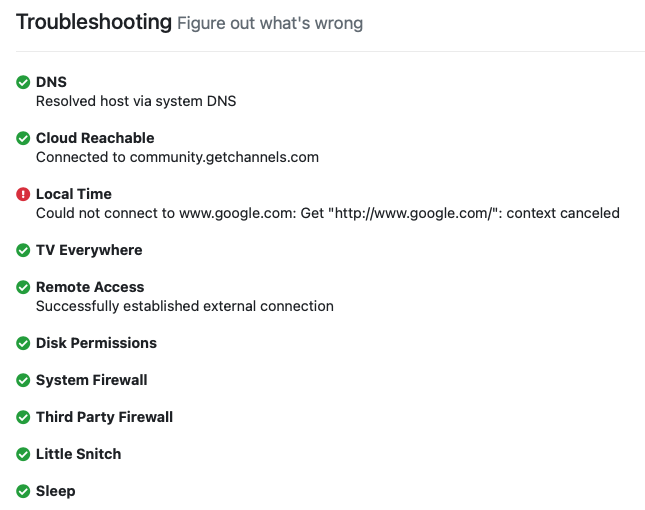Click the green check beside Remote Access
The height and width of the screenshot is (510, 645).
click(23, 287)
